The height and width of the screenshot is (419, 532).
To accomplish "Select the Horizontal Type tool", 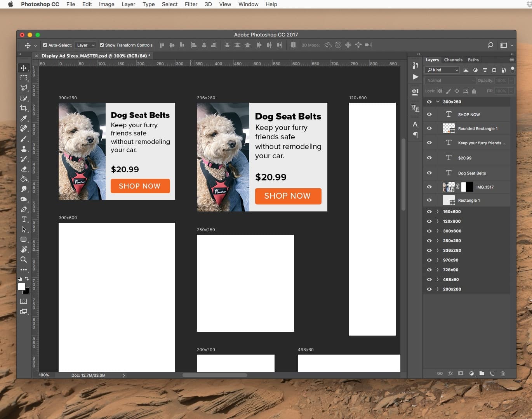I will 24,219.
